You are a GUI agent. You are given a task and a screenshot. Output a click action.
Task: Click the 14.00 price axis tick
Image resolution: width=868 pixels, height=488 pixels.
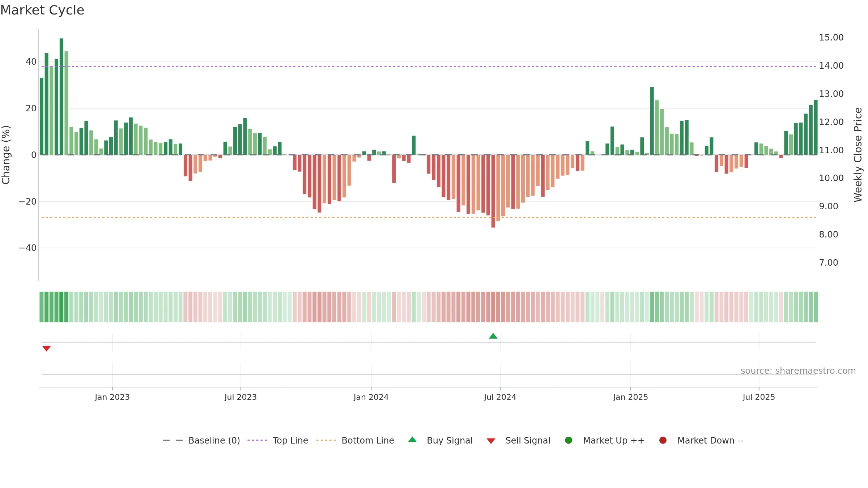pyautogui.click(x=831, y=65)
